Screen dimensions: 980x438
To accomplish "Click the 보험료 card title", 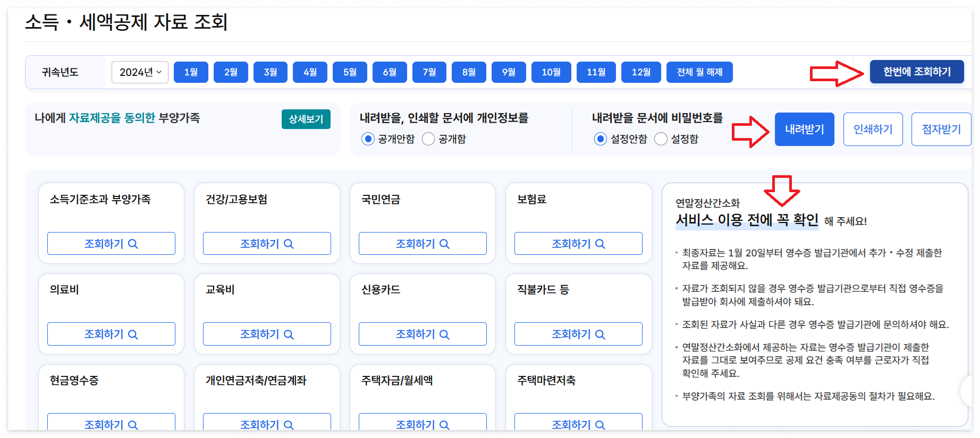I will [x=531, y=200].
